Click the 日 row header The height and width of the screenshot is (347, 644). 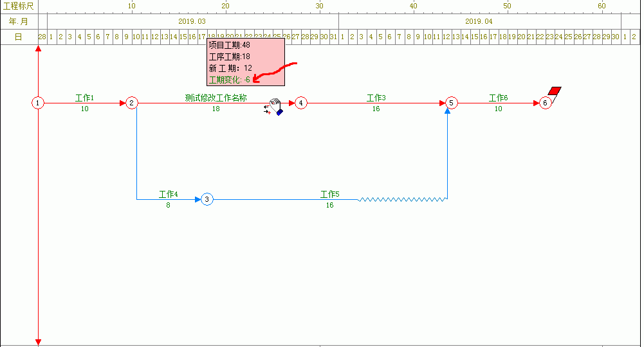pos(19,37)
